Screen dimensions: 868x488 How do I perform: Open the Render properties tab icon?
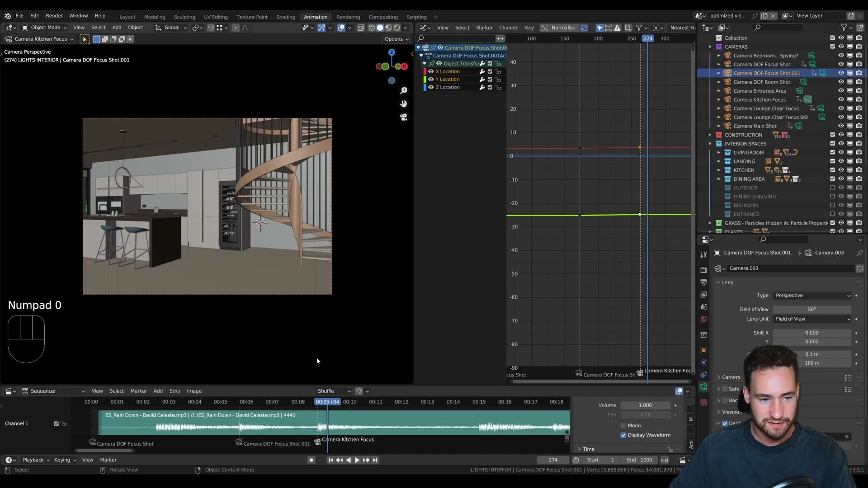point(703,270)
